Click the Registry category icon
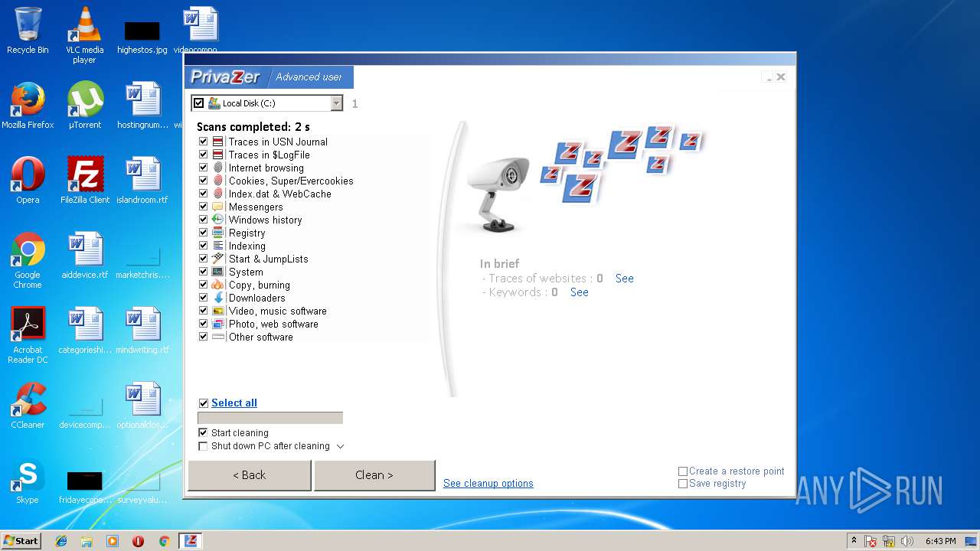 [x=218, y=233]
